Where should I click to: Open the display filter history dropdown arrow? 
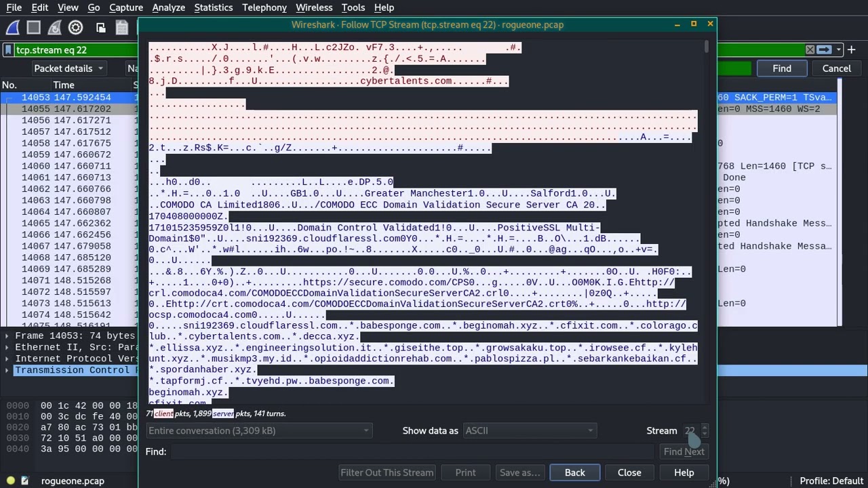[840, 49]
